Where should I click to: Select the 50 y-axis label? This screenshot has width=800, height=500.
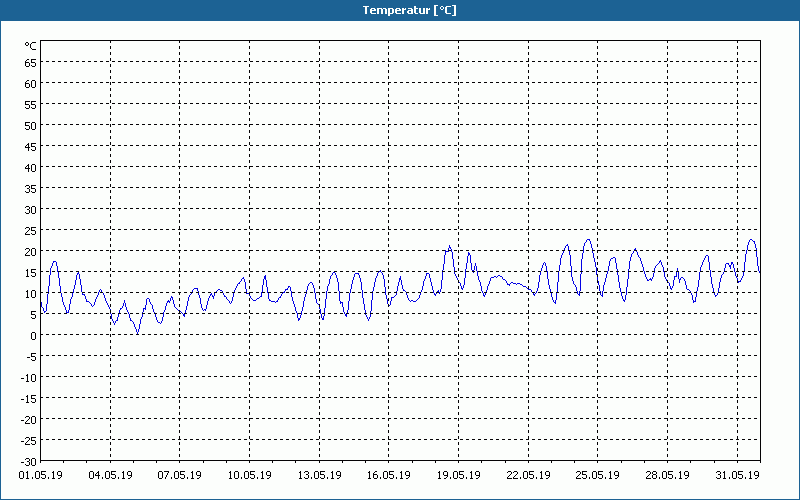[x=31, y=126]
